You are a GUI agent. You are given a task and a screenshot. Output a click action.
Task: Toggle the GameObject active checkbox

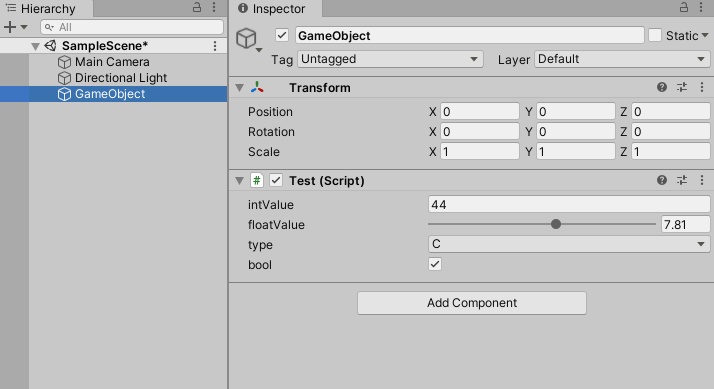point(282,35)
